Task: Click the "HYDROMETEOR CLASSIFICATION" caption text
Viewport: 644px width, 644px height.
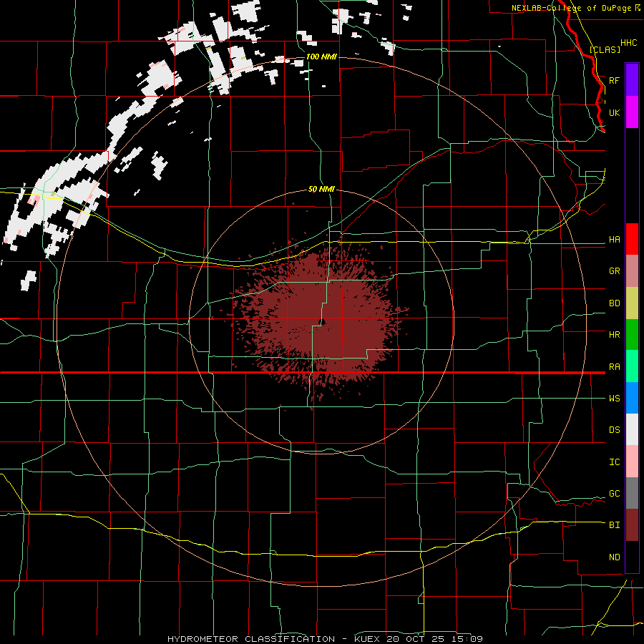Action: (251, 639)
